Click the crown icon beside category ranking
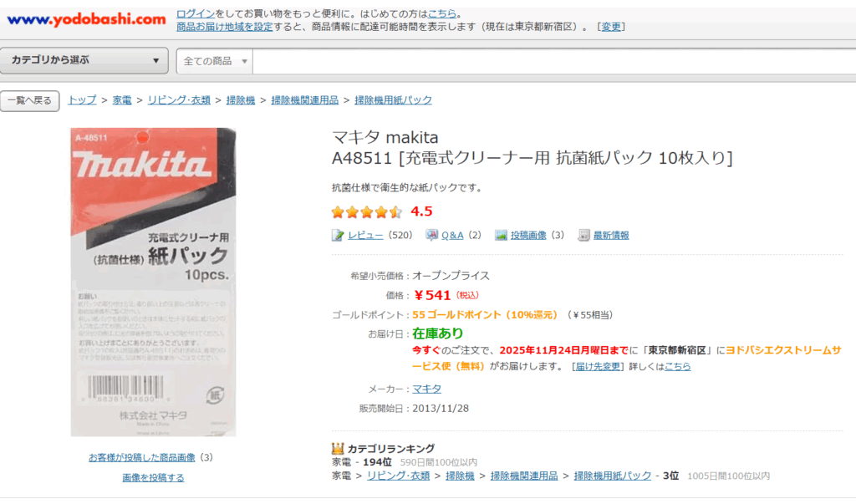 click(338, 449)
